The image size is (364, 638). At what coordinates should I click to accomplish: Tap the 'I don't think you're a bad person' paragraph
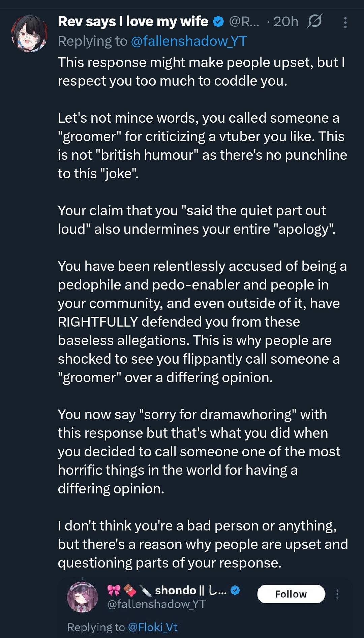pos(202,544)
